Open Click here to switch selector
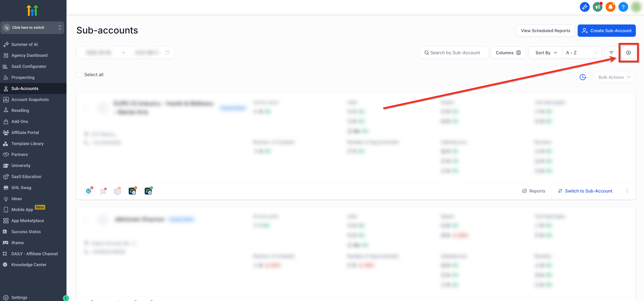644x301 pixels. click(x=32, y=28)
